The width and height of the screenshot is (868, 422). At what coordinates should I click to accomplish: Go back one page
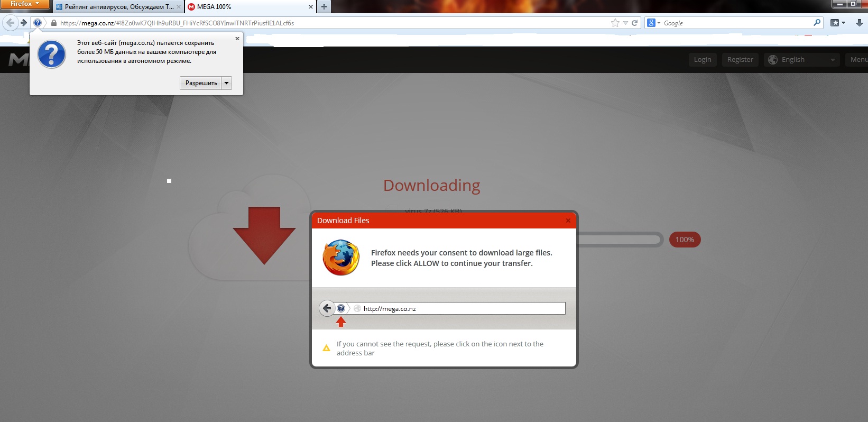click(x=10, y=23)
